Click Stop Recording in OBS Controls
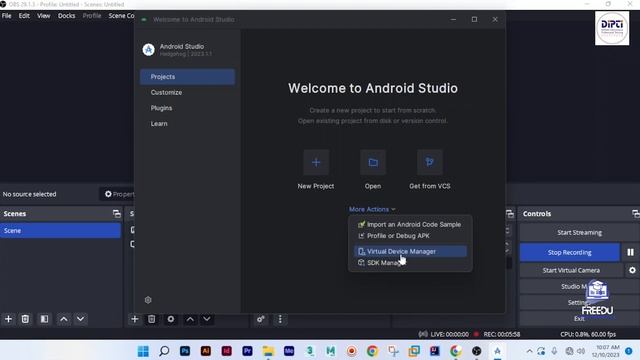This screenshot has height=360, width=640. 569,252
